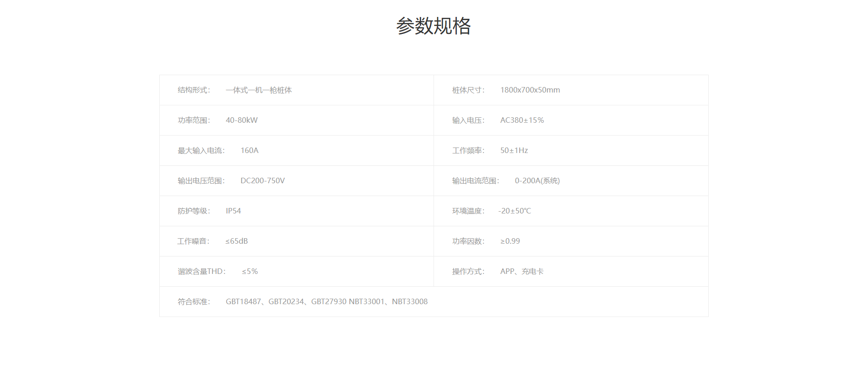Click the 0-200A(系统) output current value
Screen dimensions: 868x377
537,181
